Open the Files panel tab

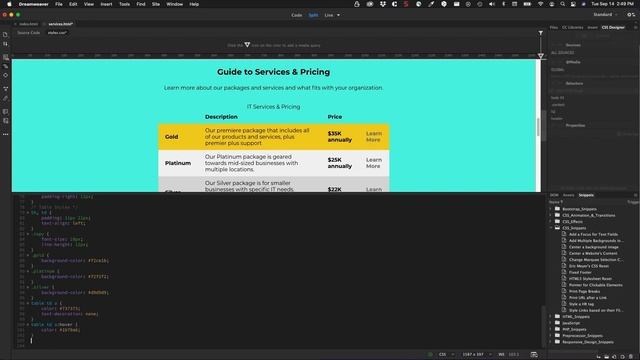point(553,27)
